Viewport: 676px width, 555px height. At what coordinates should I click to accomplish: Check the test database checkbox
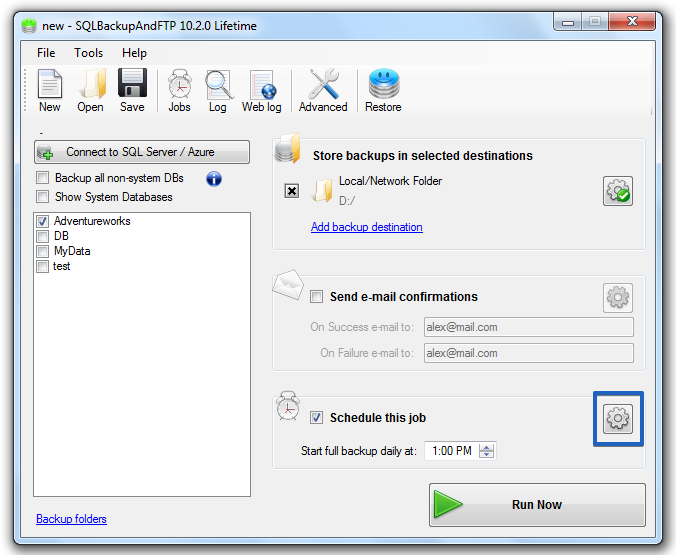pyautogui.click(x=42, y=267)
